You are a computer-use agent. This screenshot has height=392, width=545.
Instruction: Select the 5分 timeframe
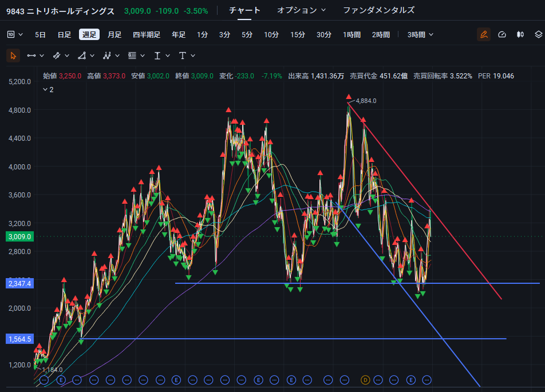[247, 35]
